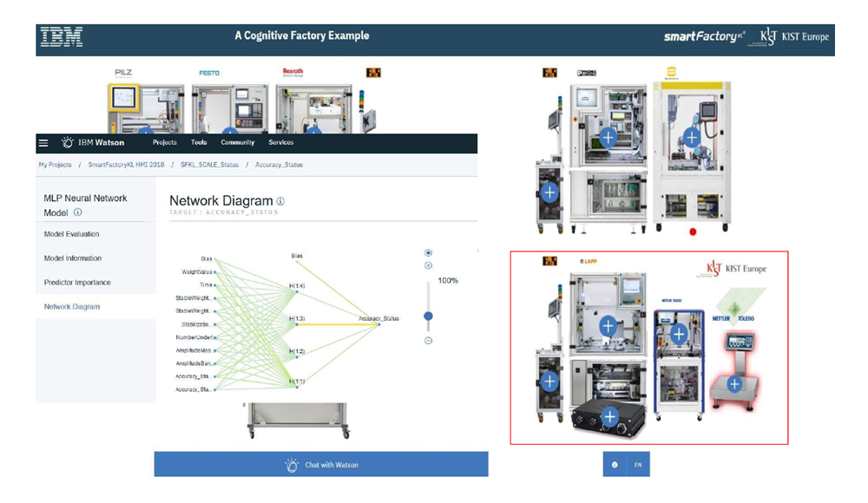Image resolution: width=868 pixels, height=503 pixels.
Task: Click the large Mettler Toledo logo above the scale
Action: coord(733,319)
